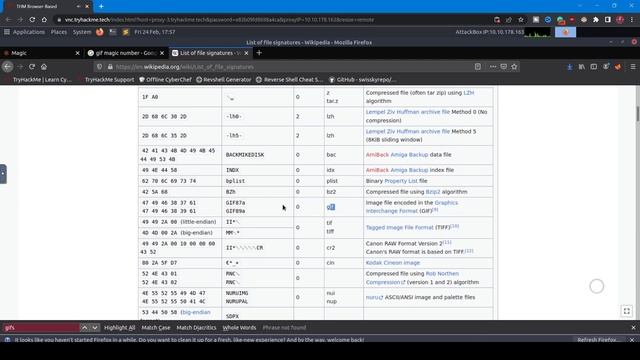This screenshot has width=640, height=360.
Task: Close the find bar
Action: point(633,327)
